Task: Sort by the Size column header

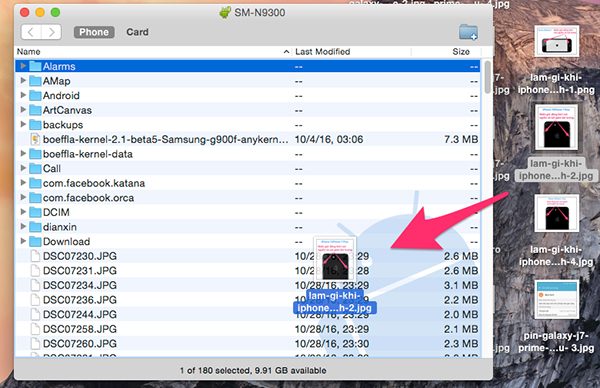Action: click(x=446, y=52)
